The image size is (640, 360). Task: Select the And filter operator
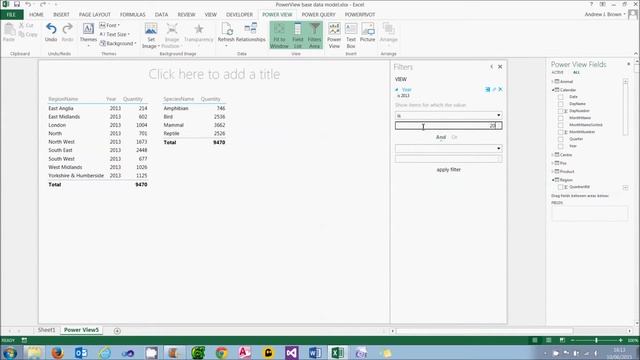point(441,137)
